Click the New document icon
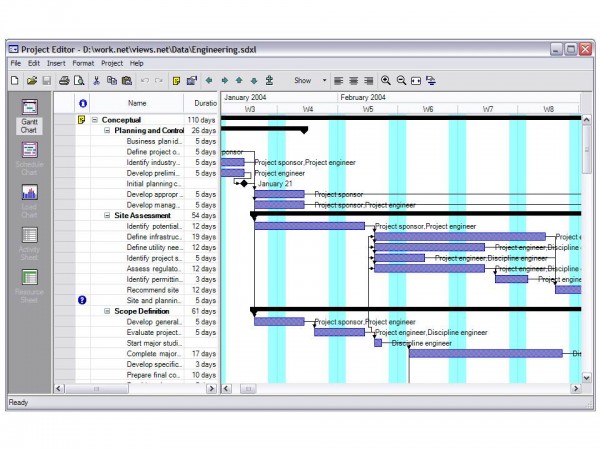Viewport: 600px width, 450px height. click(15, 80)
